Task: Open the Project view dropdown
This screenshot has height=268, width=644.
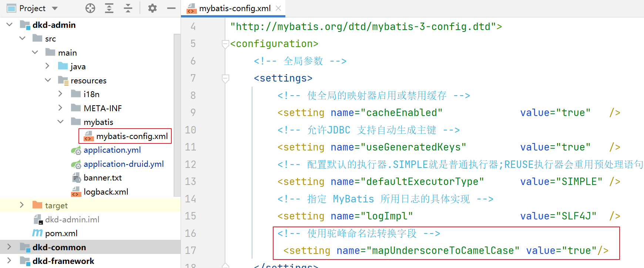Action: (x=55, y=8)
